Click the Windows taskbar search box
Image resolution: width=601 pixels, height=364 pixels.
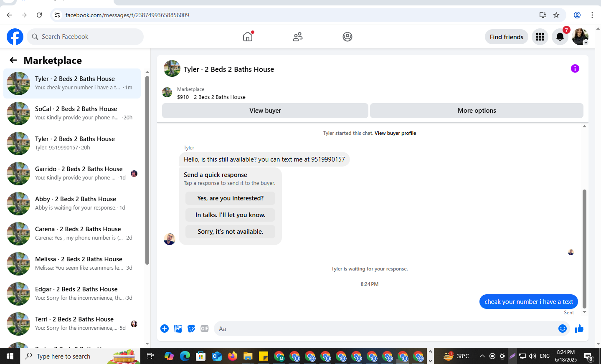pyautogui.click(x=80, y=356)
